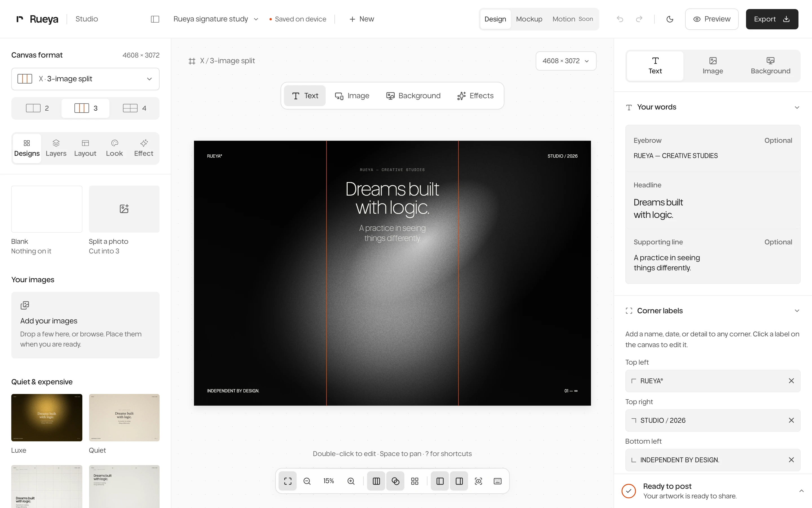The height and width of the screenshot is (508, 812).
Task: Open the 4608 × 3072 size dropdown
Action: pyautogui.click(x=566, y=61)
